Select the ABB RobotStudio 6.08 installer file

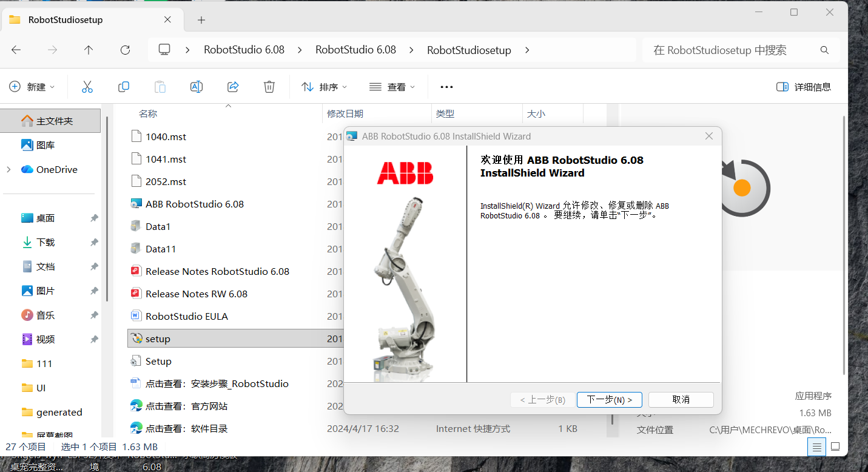tap(195, 204)
